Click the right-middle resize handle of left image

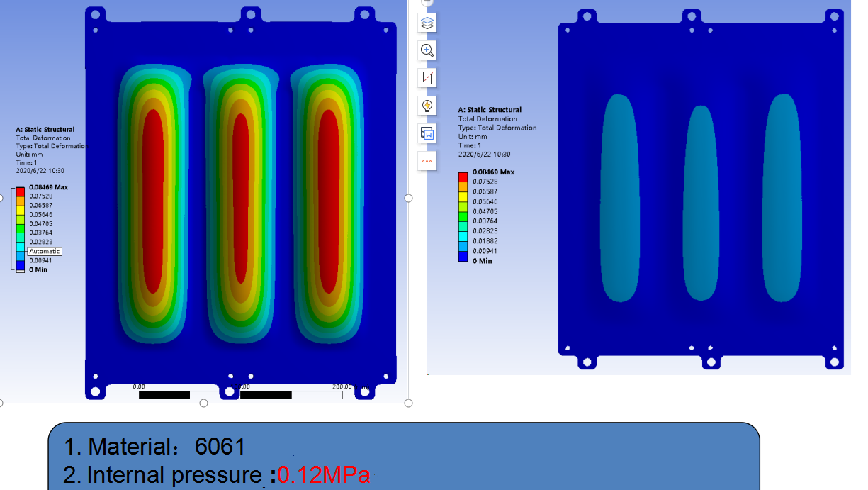point(408,199)
